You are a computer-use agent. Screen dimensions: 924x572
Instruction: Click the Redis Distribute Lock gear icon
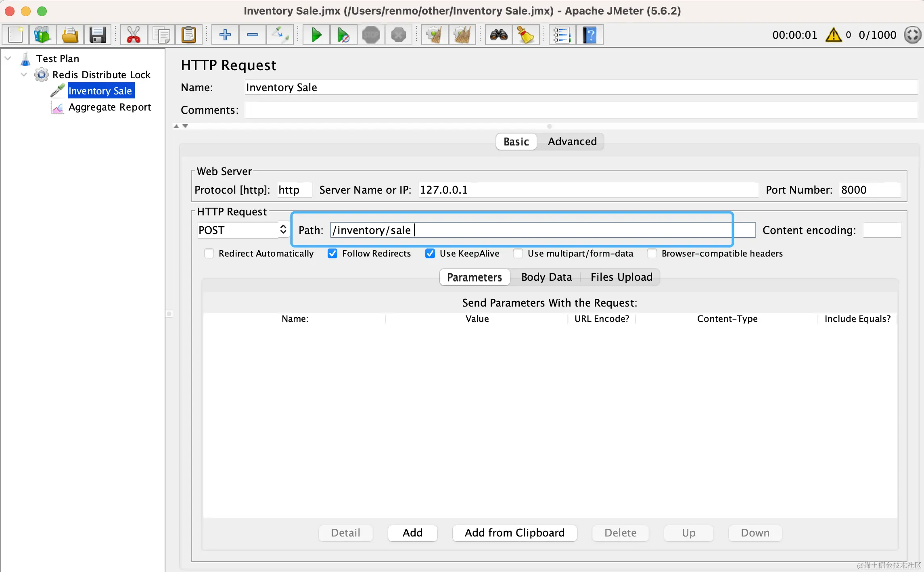click(x=42, y=75)
